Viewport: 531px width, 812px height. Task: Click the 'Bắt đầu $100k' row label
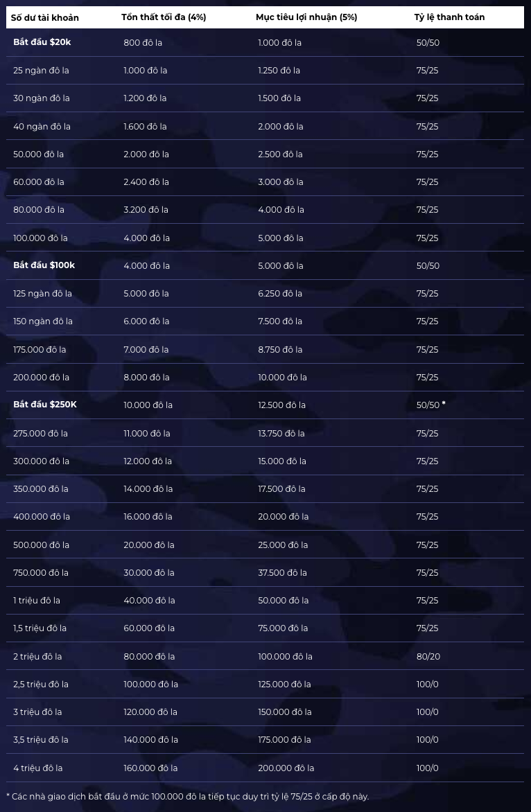pyautogui.click(x=44, y=265)
